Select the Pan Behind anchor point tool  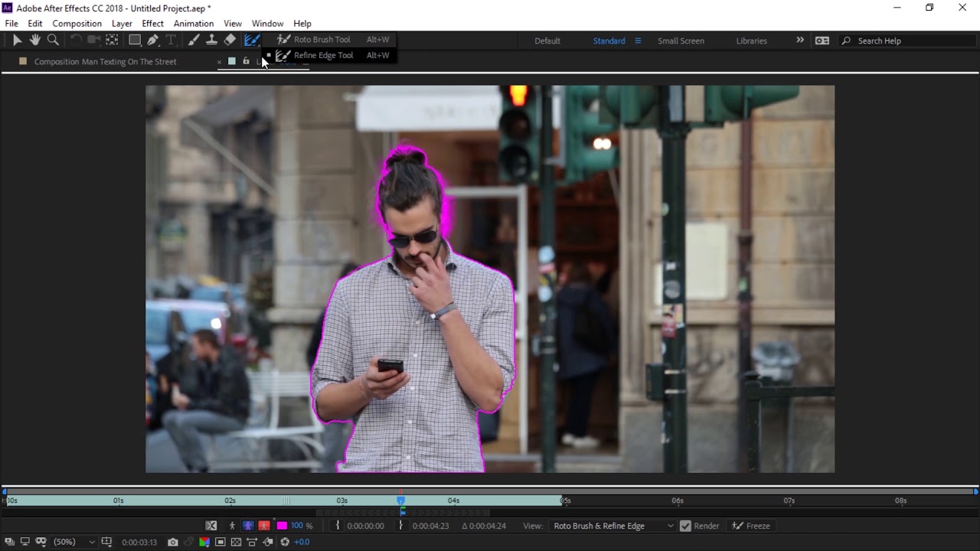pyautogui.click(x=112, y=40)
